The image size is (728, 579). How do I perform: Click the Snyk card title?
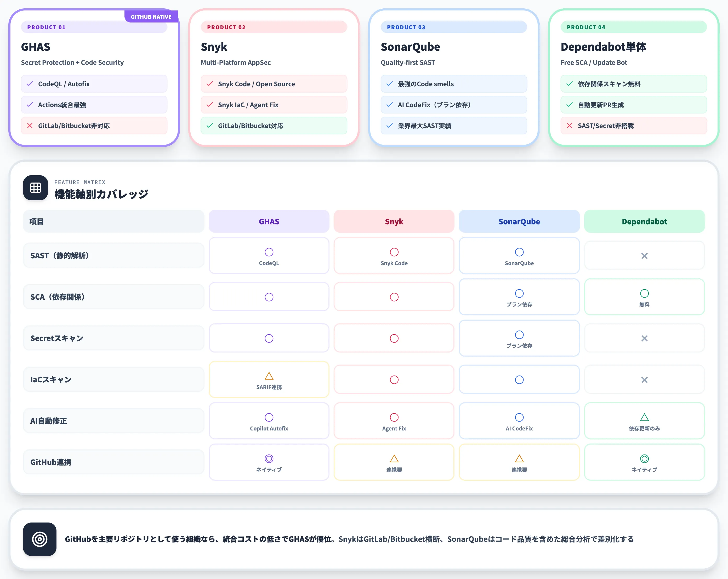[214, 47]
